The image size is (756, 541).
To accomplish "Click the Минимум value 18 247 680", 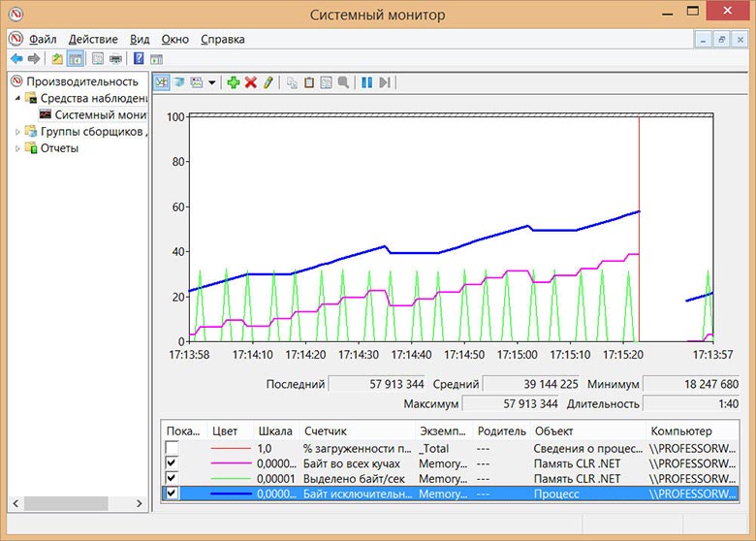I will (691, 384).
